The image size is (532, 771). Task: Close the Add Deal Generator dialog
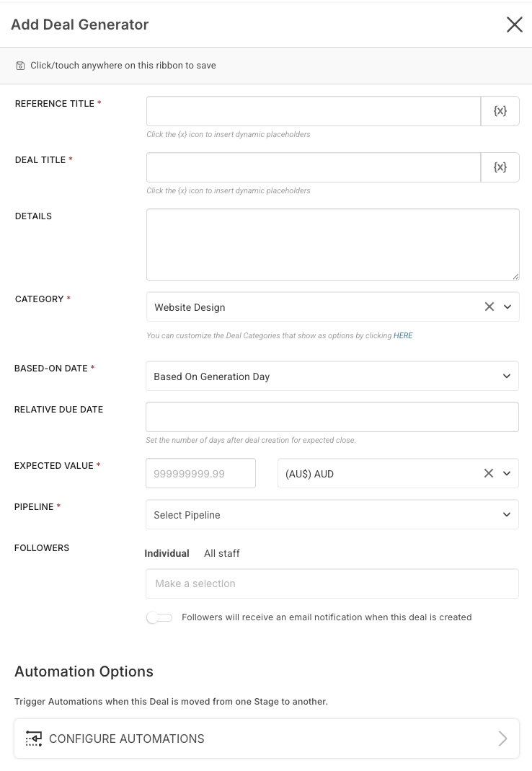tap(514, 24)
